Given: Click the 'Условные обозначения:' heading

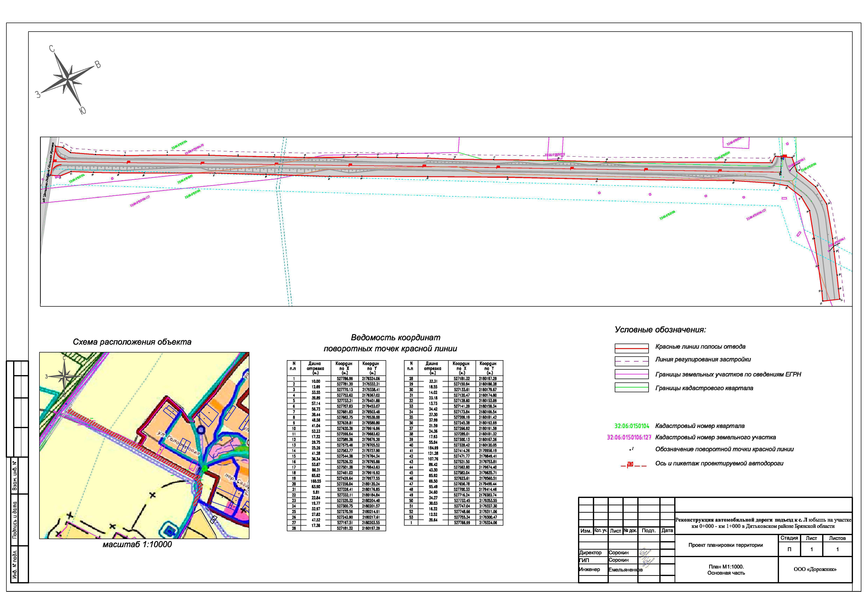Looking at the screenshot, I should [x=660, y=330].
